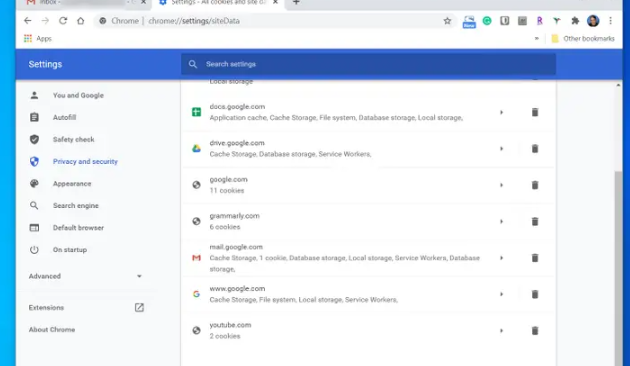Open the Extensions puzzle piece menu
Image resolution: width=630 pixels, height=366 pixels.
[575, 21]
